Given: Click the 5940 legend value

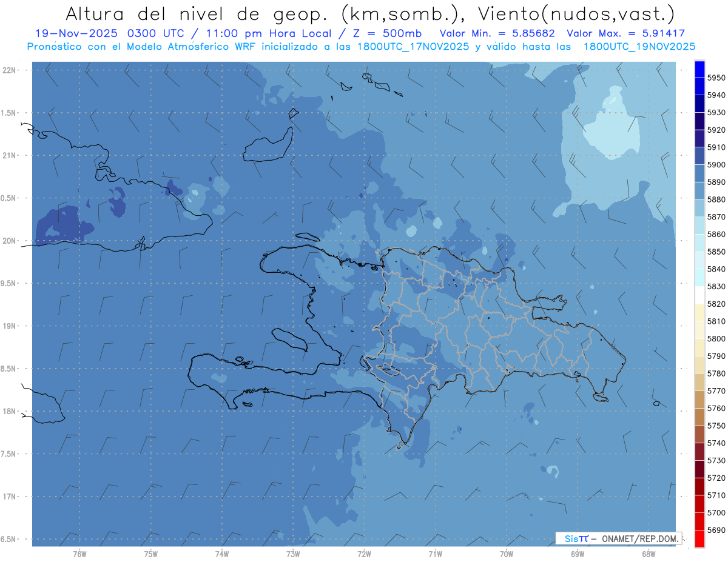Looking at the screenshot, I should coord(716,95).
